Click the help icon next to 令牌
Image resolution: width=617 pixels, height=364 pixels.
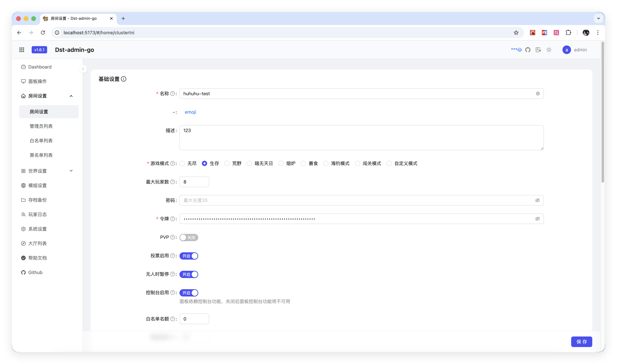173,219
